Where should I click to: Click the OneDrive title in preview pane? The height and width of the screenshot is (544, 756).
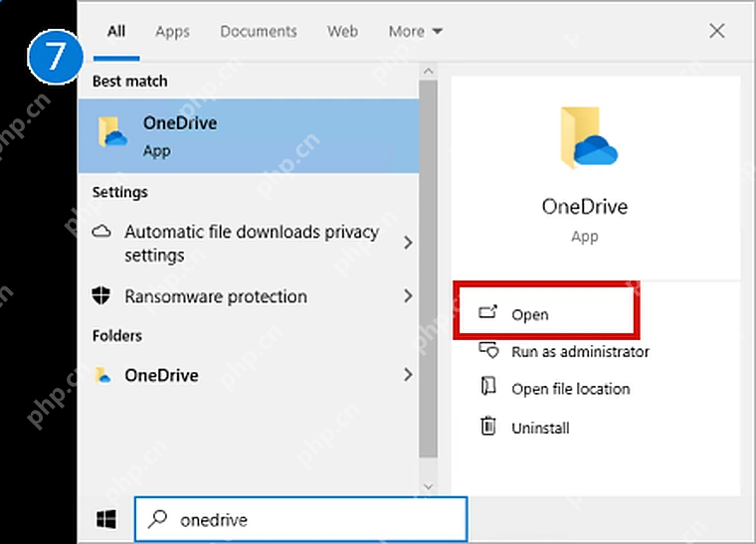pos(584,207)
